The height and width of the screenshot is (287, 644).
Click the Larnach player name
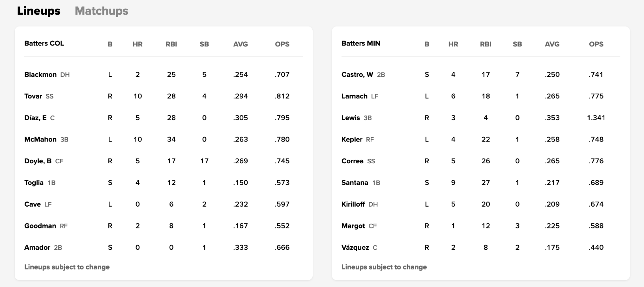(x=354, y=96)
